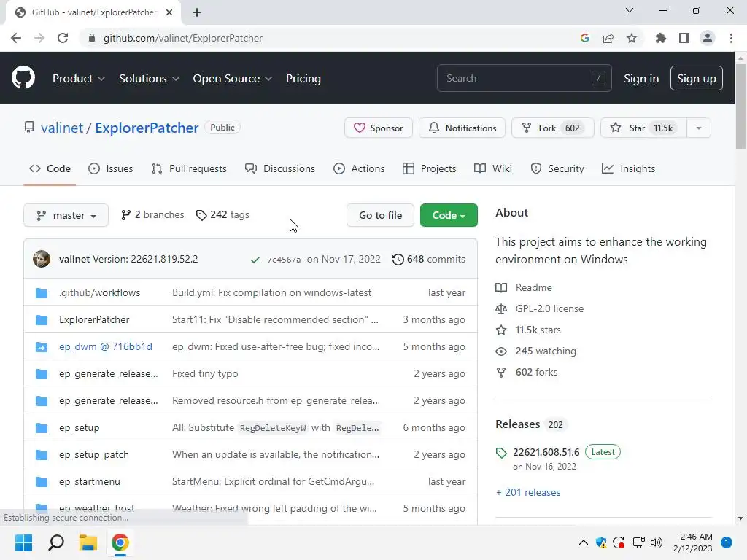This screenshot has height=560, width=747.
Task: Open Chrome three-dot menu
Action: [731, 38]
